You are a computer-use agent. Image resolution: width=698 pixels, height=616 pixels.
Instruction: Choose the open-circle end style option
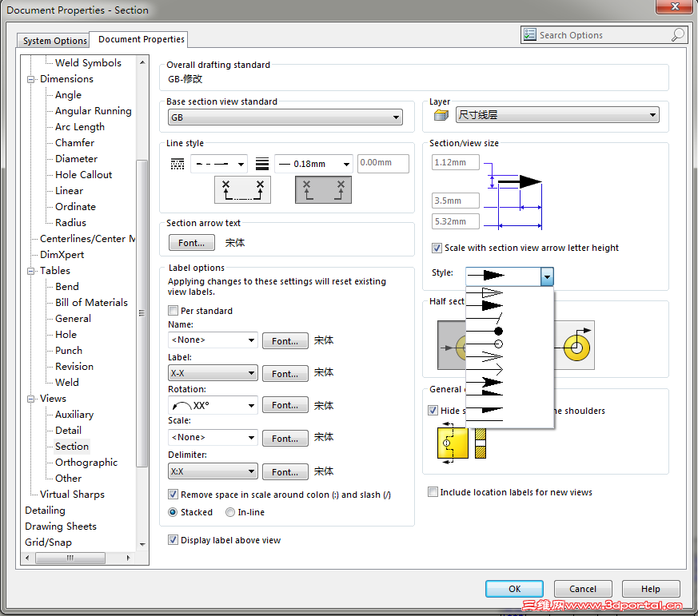[x=485, y=344]
